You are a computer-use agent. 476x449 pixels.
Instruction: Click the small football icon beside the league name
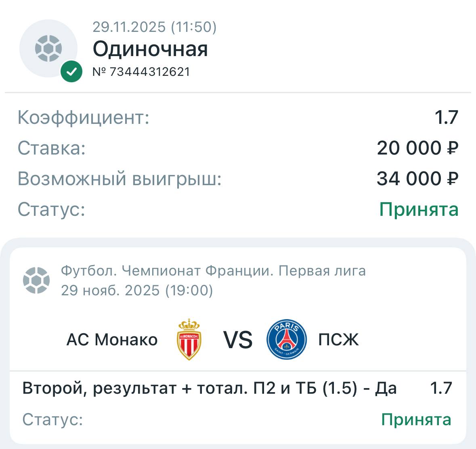[36, 280]
